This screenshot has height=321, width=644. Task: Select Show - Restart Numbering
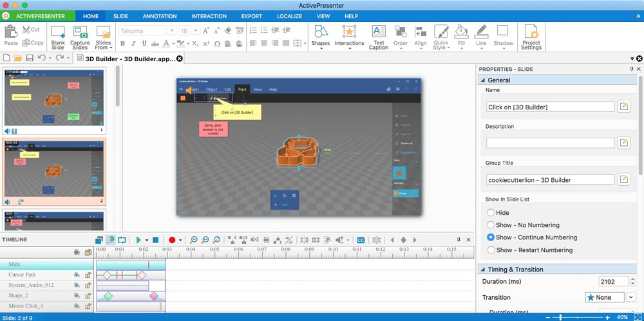tap(490, 250)
